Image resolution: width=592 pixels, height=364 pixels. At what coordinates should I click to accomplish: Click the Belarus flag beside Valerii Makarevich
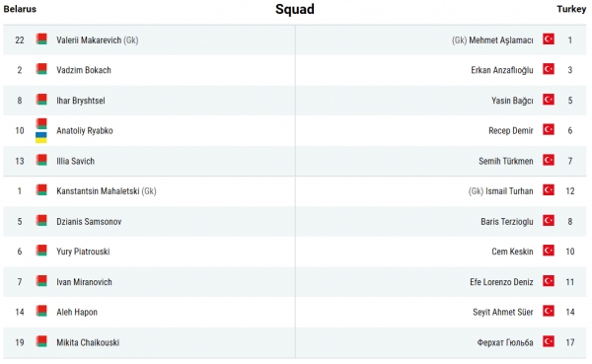[x=41, y=39]
